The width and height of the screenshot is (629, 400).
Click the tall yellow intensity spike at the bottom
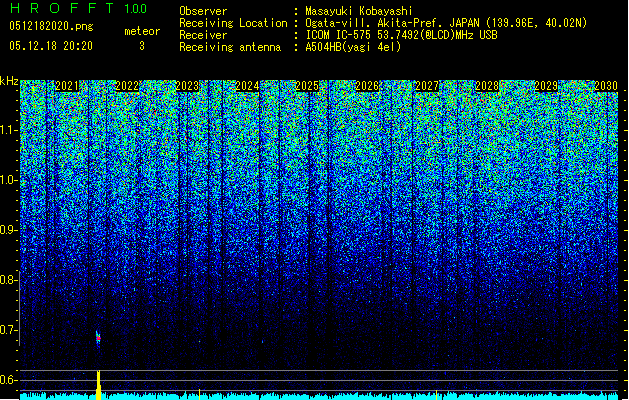98,385
